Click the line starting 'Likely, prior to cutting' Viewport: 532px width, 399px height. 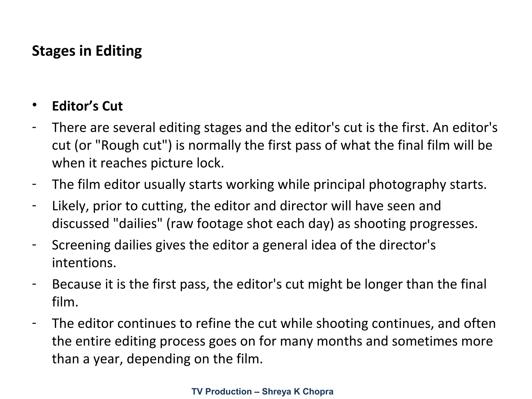coord(246,206)
